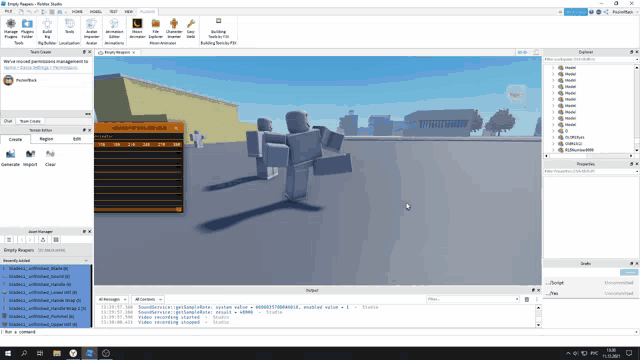The width and height of the screenshot is (640, 360).
Task: Expand the OLDR15yes item in Explorer
Action: click(553, 137)
